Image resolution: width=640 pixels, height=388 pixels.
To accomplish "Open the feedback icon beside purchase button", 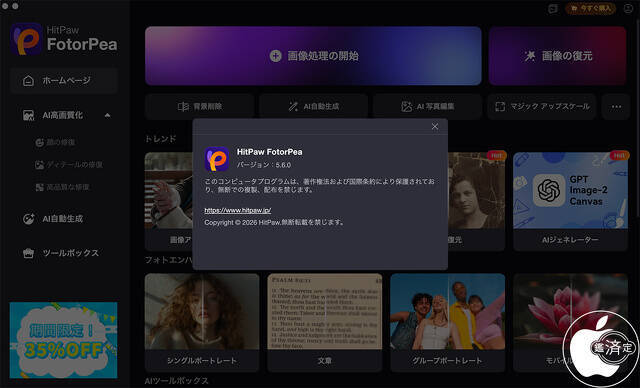I will click(553, 9).
